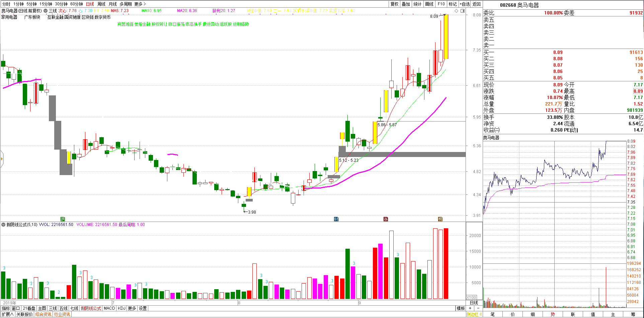Open the 关联报价 tab
The height and width of the screenshot is (318, 644).
(25, 314)
